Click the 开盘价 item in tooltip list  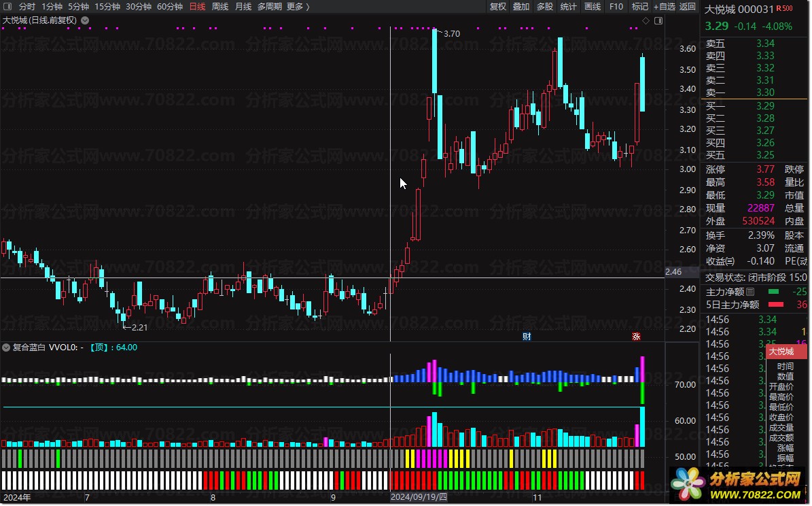pyautogui.click(x=781, y=387)
